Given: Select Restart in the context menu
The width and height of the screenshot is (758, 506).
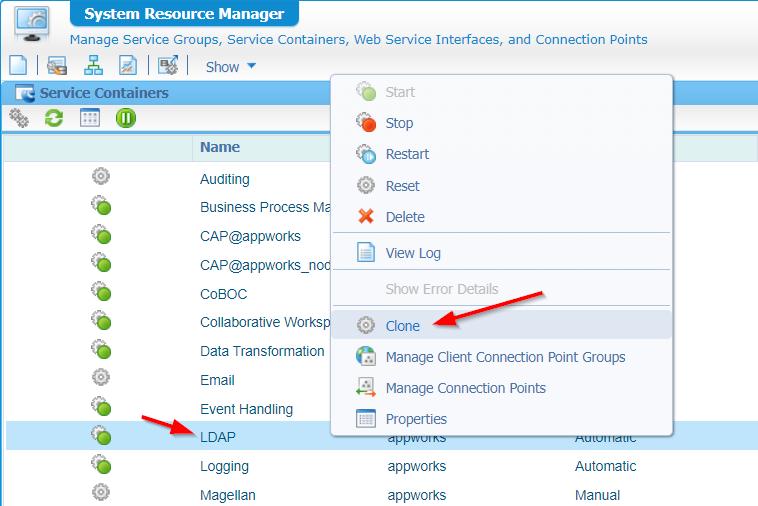Looking at the screenshot, I should click(x=407, y=154).
